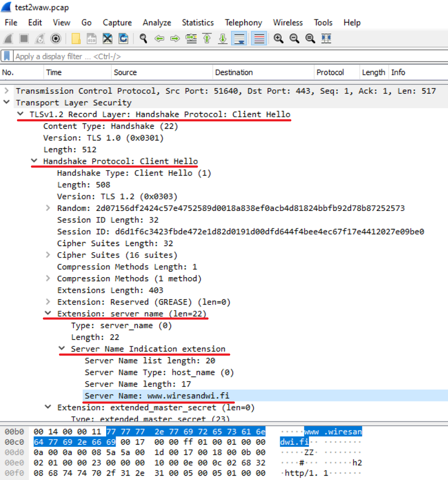
Task: Start a new packet capture
Action: pos(8,39)
